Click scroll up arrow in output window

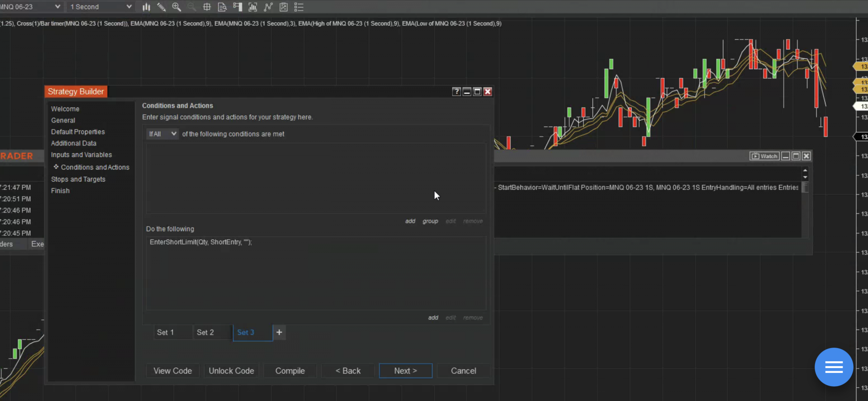pyautogui.click(x=805, y=170)
